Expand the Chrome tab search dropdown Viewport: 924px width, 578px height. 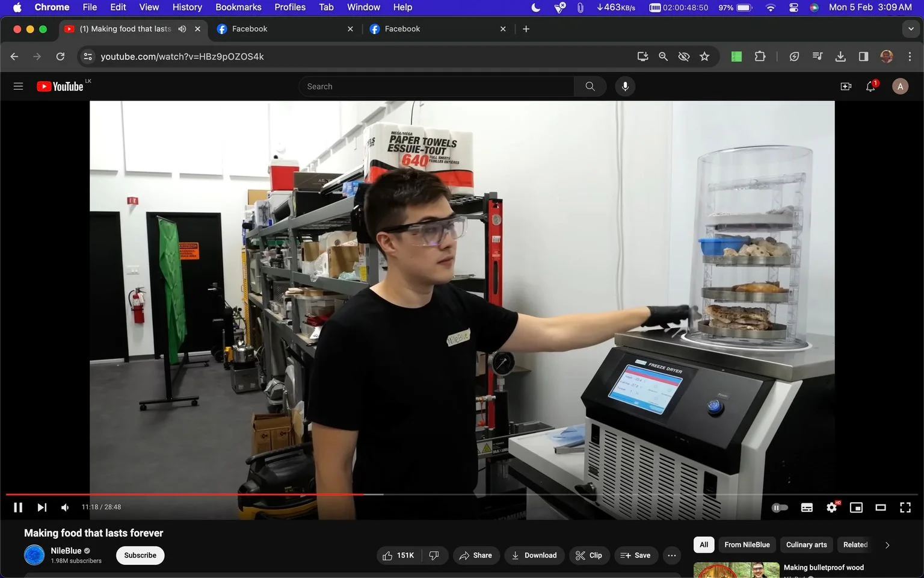[x=911, y=29]
